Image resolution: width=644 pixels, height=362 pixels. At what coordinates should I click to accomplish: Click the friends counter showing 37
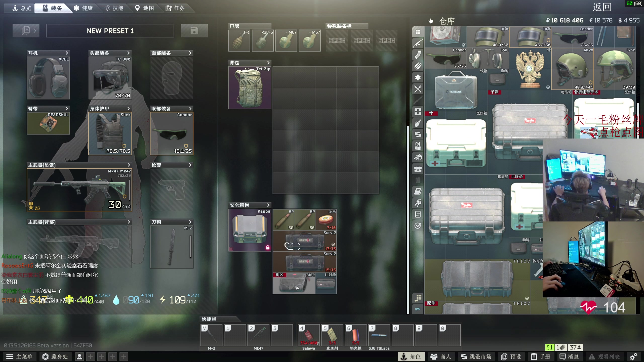click(x=576, y=347)
